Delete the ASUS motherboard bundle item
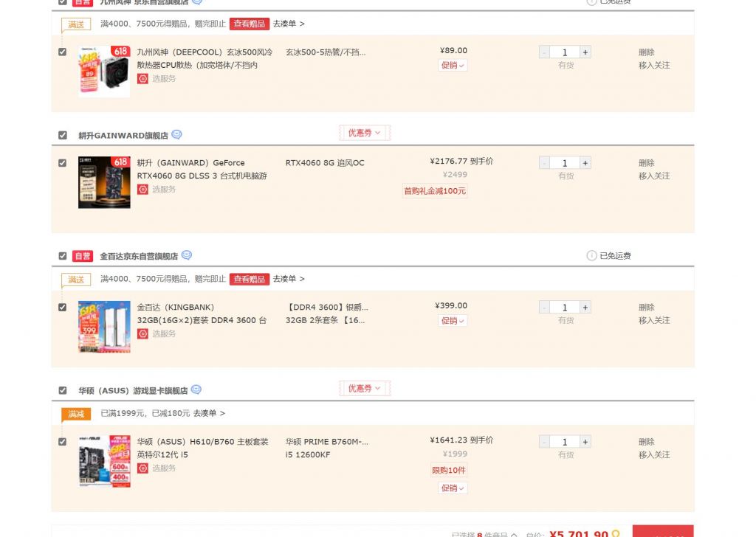This screenshot has height=537, width=756. (x=647, y=442)
